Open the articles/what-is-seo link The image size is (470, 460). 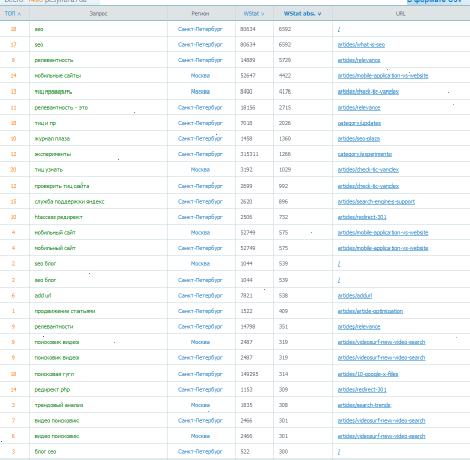361,45
